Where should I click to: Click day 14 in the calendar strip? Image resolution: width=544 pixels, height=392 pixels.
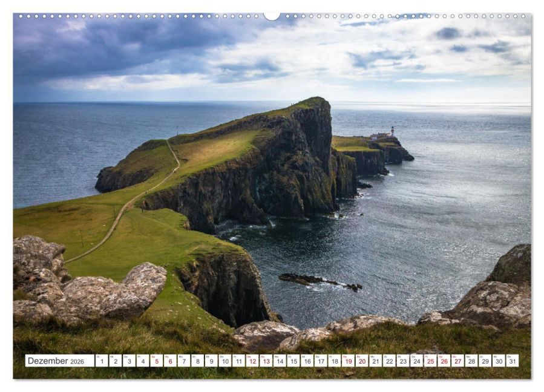coord(280,361)
